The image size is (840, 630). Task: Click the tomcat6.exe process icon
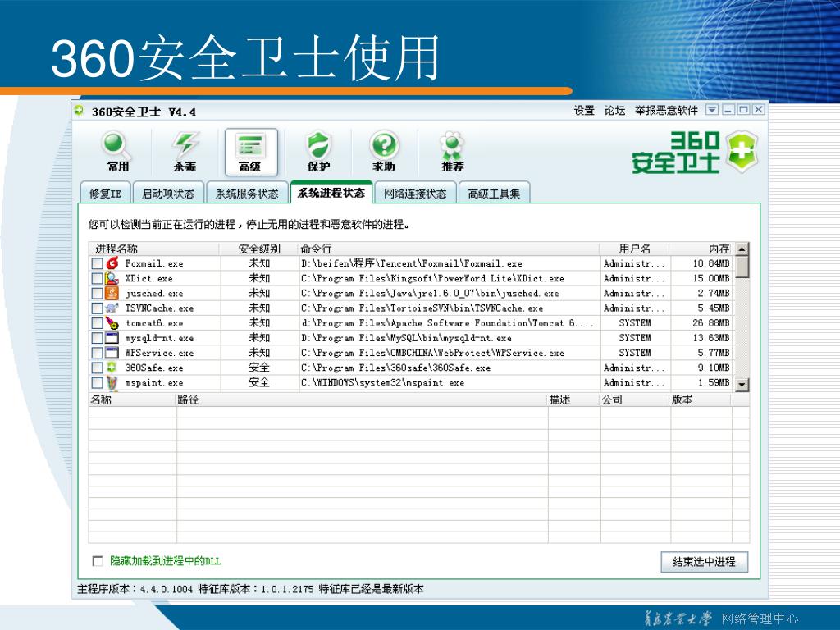pyautogui.click(x=112, y=323)
